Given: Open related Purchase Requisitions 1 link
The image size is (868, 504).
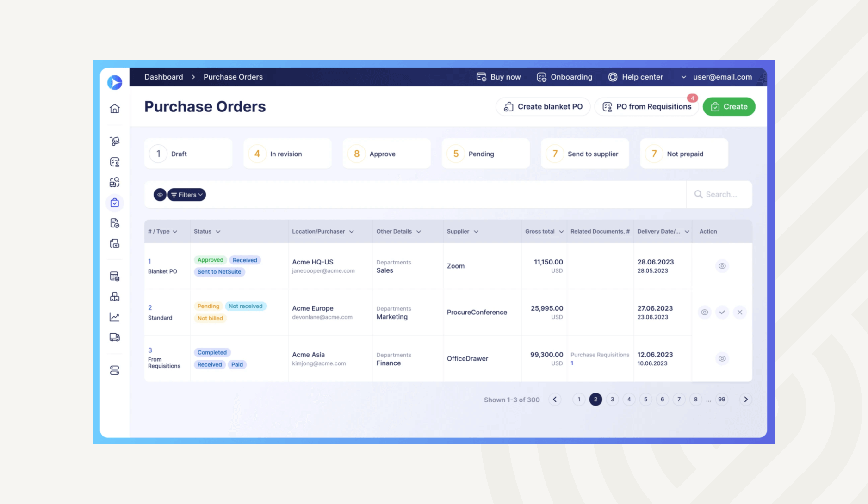Looking at the screenshot, I should pos(572,363).
